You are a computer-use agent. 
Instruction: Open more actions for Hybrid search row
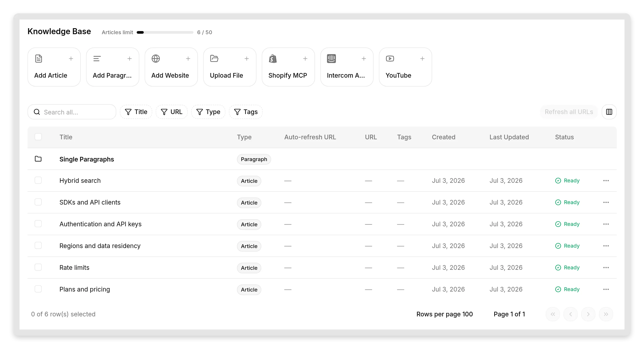606,181
